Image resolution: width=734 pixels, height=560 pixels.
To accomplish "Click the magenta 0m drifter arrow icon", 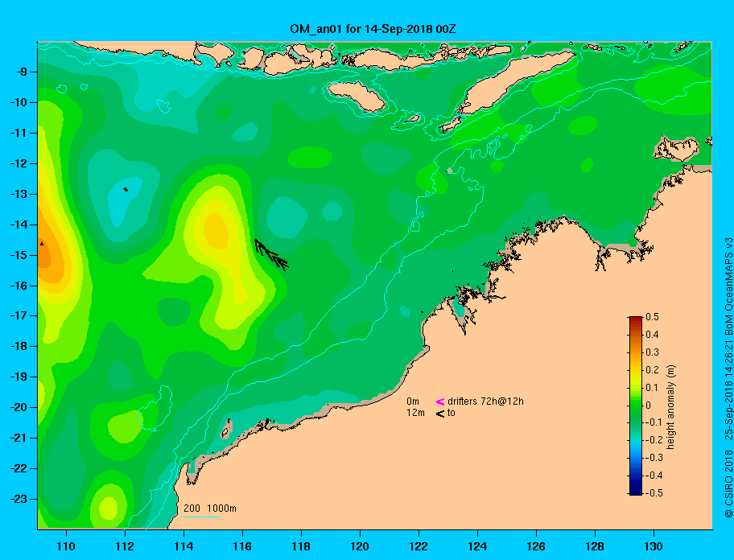I will click(x=440, y=401).
